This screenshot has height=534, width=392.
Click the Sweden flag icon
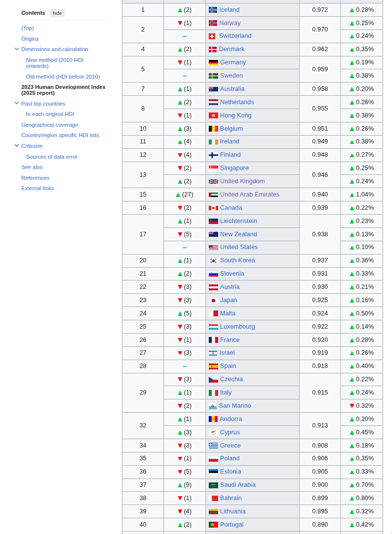coord(213,76)
